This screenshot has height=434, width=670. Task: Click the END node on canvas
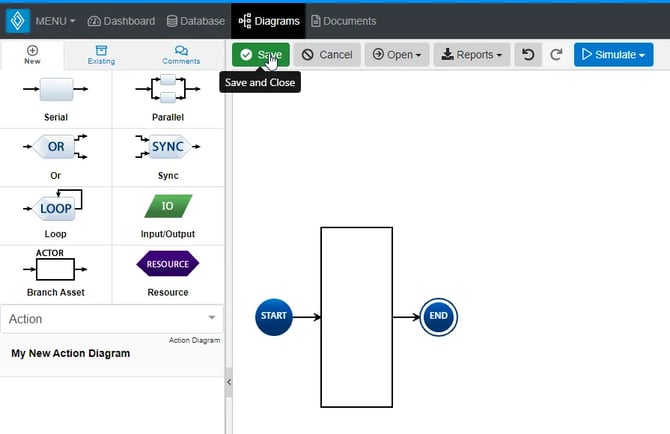[438, 317]
